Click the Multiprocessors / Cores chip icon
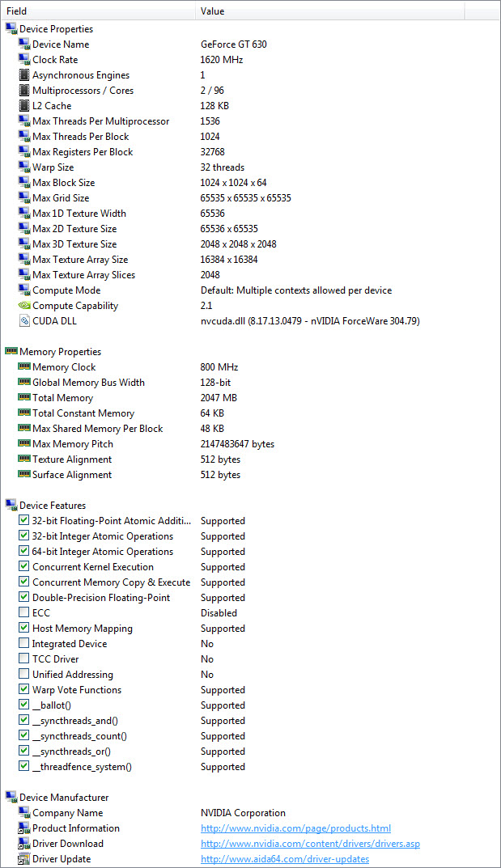 click(x=23, y=91)
